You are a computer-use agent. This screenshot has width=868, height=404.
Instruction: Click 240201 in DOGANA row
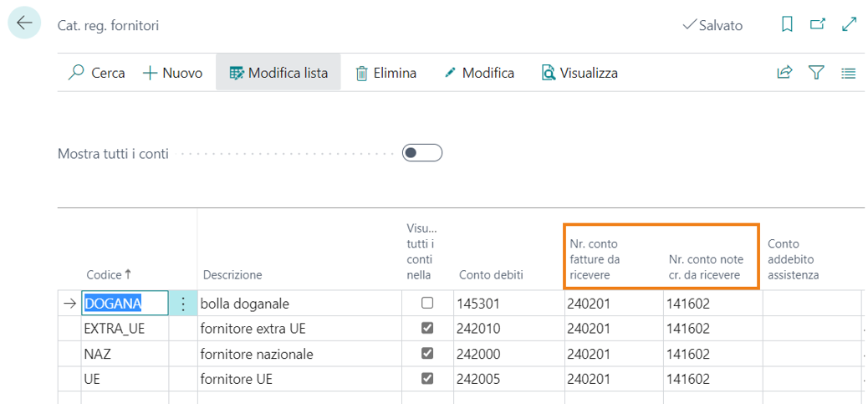[614, 304]
